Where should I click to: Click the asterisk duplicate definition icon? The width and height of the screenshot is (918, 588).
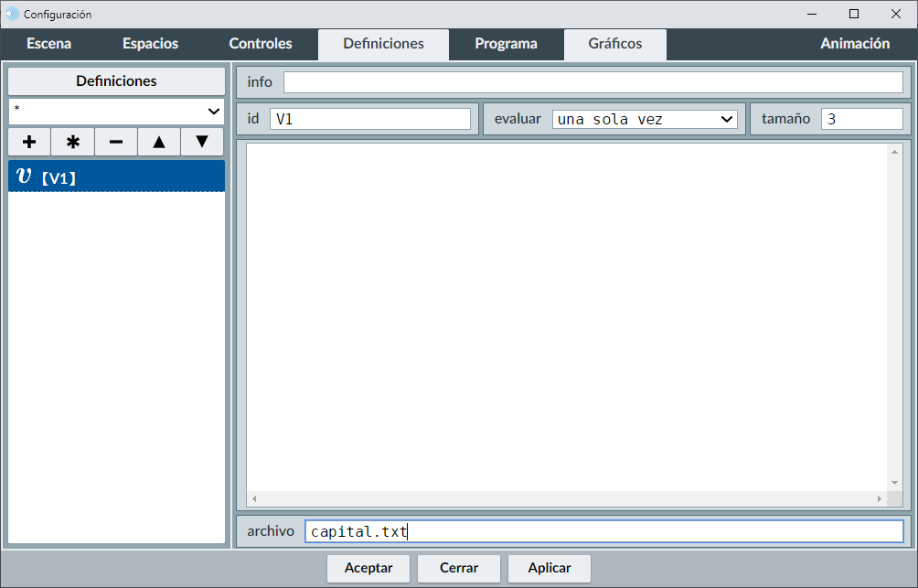tap(73, 142)
